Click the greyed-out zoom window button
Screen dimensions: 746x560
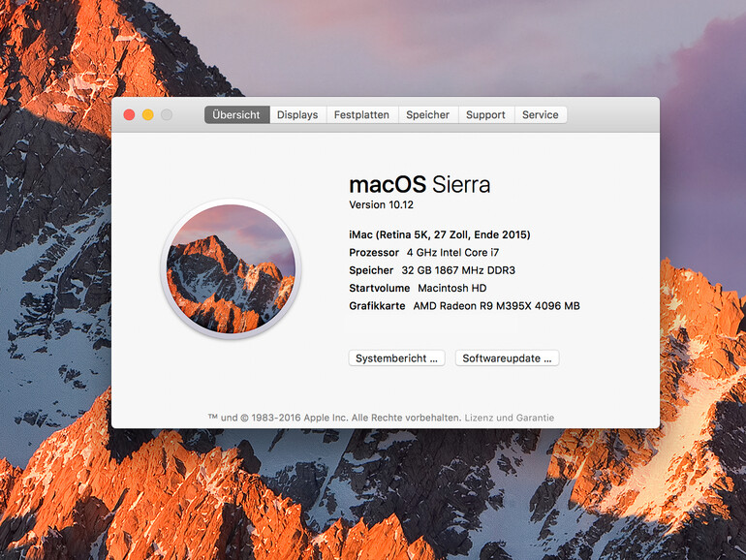(167, 114)
